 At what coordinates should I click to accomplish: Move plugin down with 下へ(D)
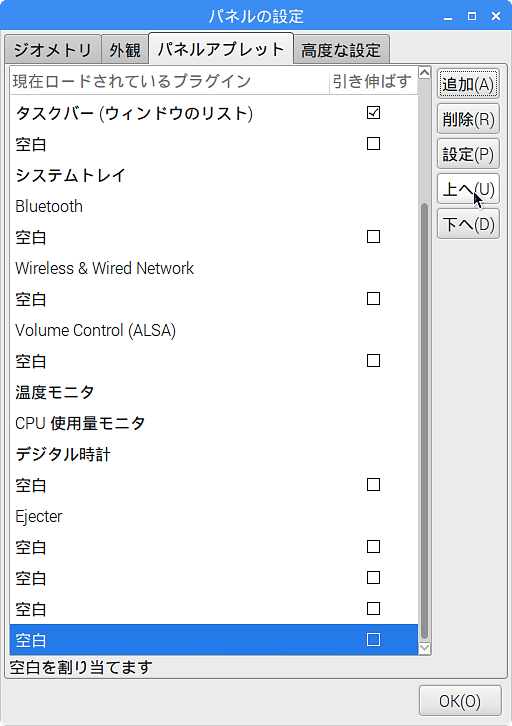point(468,224)
